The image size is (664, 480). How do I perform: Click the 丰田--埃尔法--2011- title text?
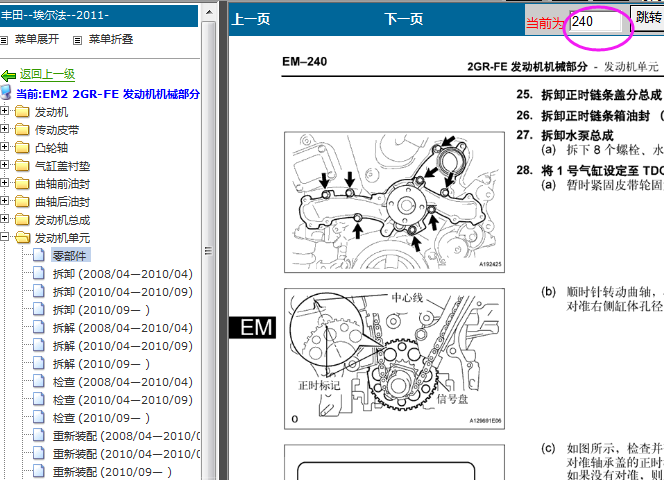[55, 15]
